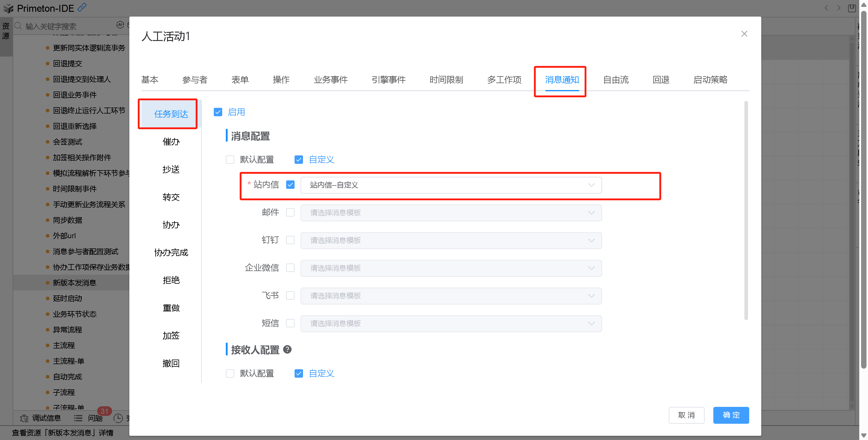The image size is (868, 440).
Task: Click the 取消 cancel button
Action: (687, 415)
